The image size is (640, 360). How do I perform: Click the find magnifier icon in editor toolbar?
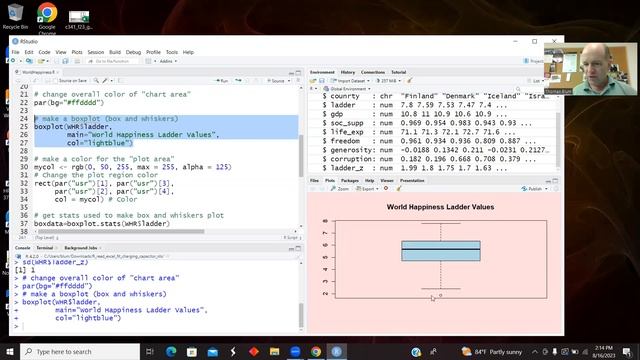(x=96, y=81)
